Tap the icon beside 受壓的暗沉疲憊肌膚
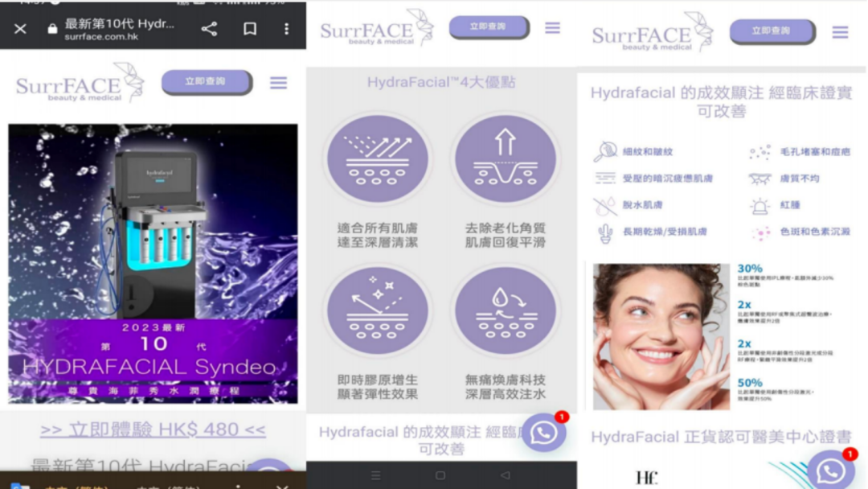Viewport: 868px width, 489px height. (x=605, y=179)
